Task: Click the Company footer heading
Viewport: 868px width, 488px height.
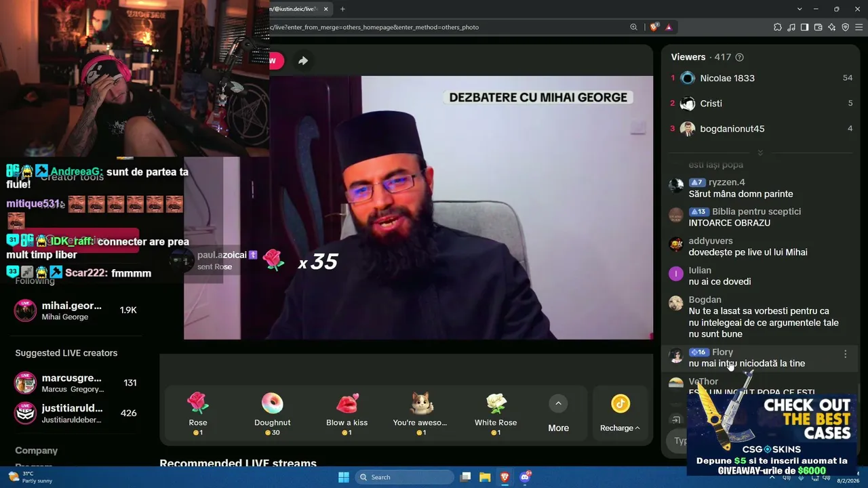Action: pos(37,451)
